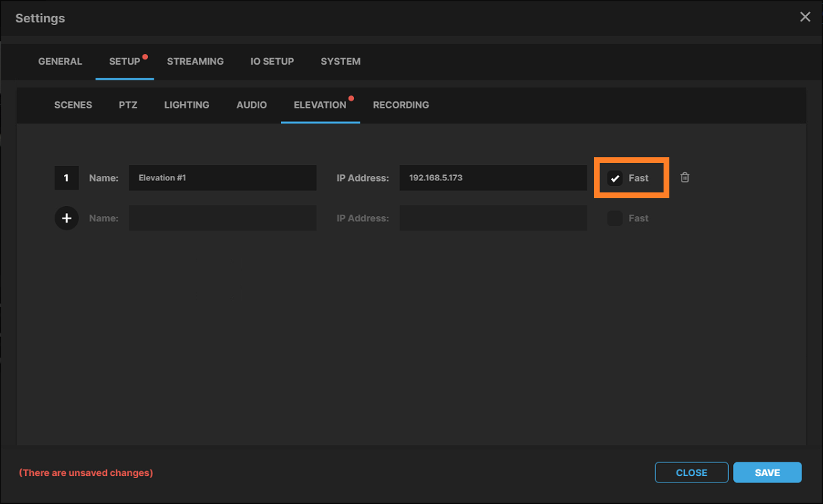Focus the empty IP Address field in the new row
The image size is (823, 504).
click(x=493, y=218)
